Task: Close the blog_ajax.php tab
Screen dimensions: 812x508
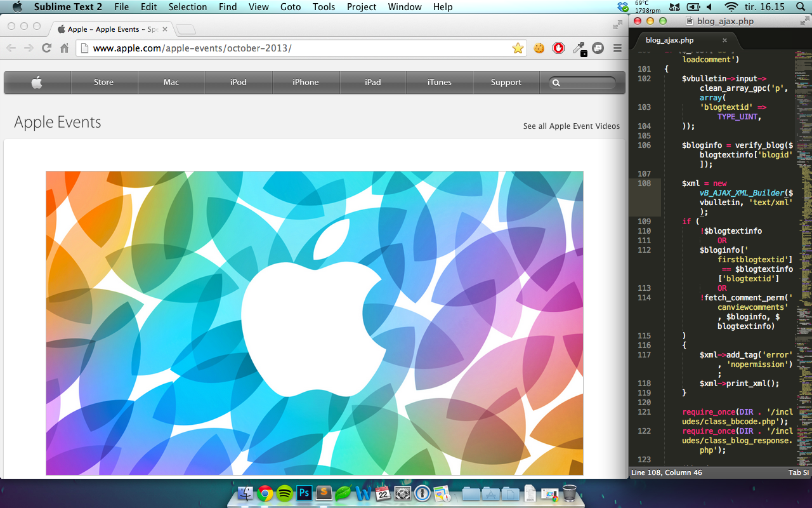Action: point(724,40)
